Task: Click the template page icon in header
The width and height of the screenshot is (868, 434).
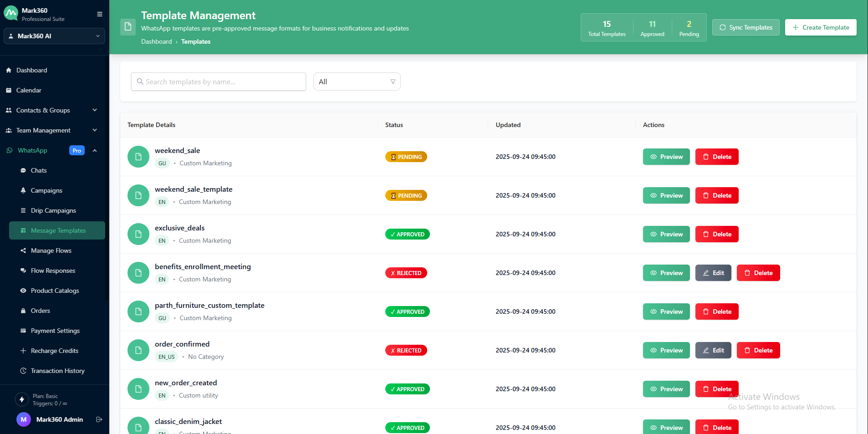Action: pyautogui.click(x=128, y=27)
